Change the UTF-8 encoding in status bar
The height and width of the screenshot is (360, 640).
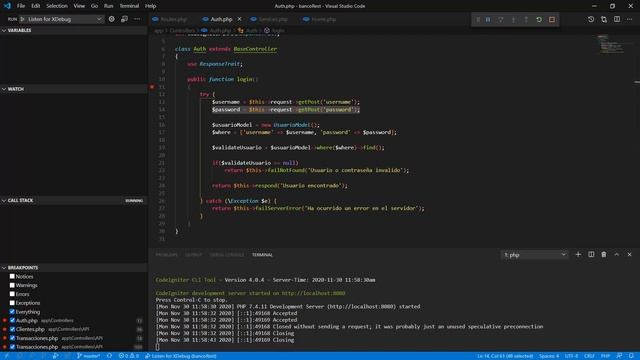click(571, 356)
